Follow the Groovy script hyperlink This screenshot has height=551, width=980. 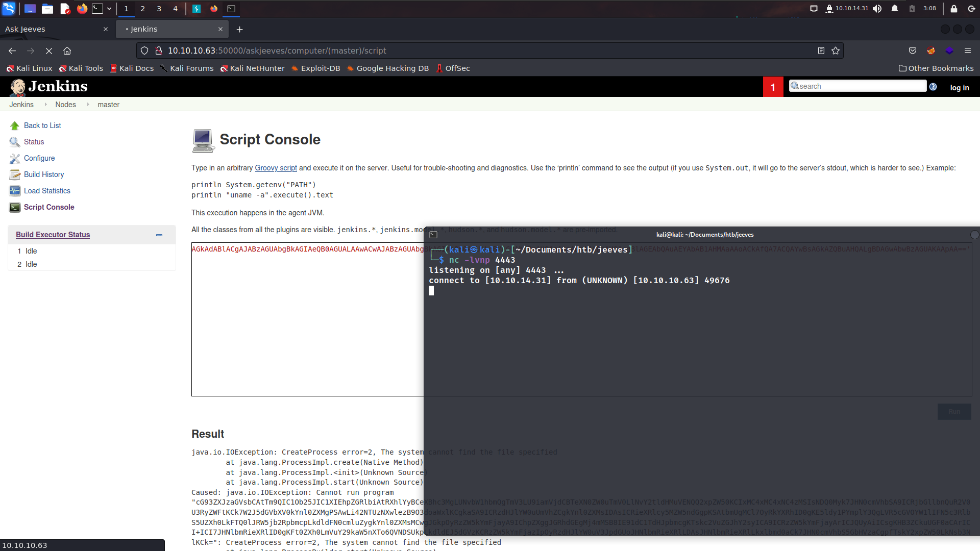(276, 168)
